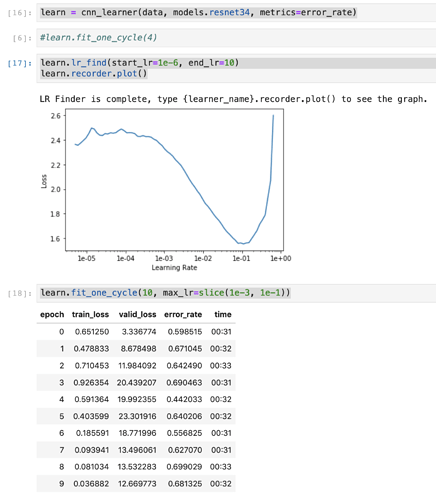This screenshot has height=500, width=436.
Task: Click the [16] cell prompt
Action: 20,13
